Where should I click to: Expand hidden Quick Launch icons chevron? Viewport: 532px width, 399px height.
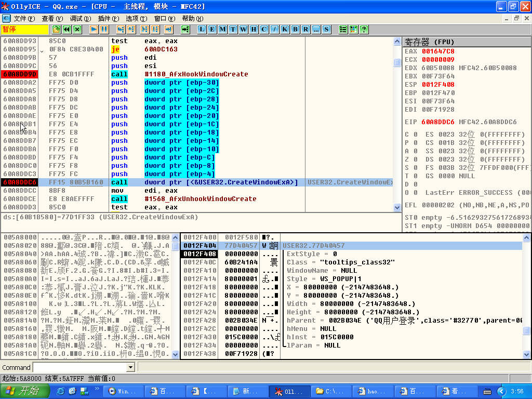pyautogui.click(x=97, y=389)
